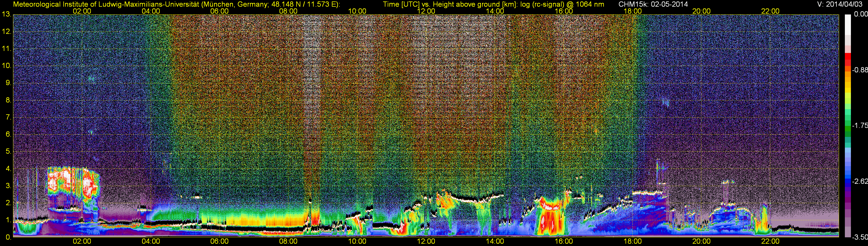Viewport: 868px width, 246px height.
Task: Click the 2 km height axis label
Action: (8, 203)
